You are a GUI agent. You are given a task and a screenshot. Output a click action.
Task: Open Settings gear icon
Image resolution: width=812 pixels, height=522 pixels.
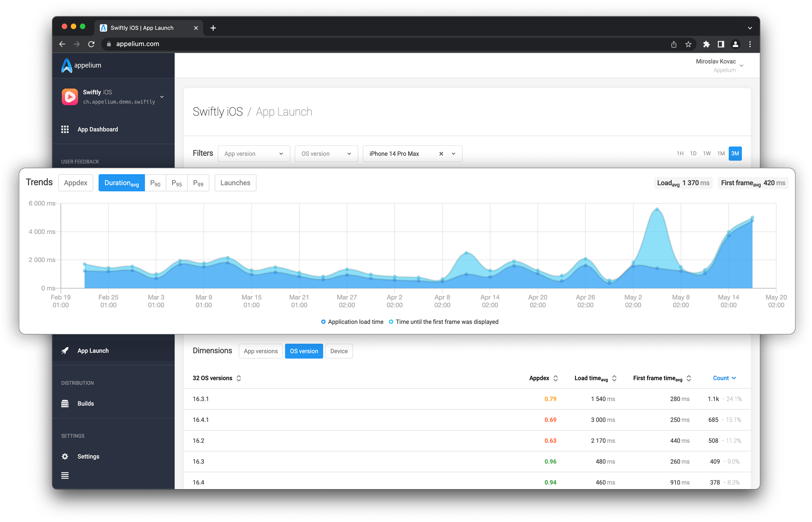65,456
